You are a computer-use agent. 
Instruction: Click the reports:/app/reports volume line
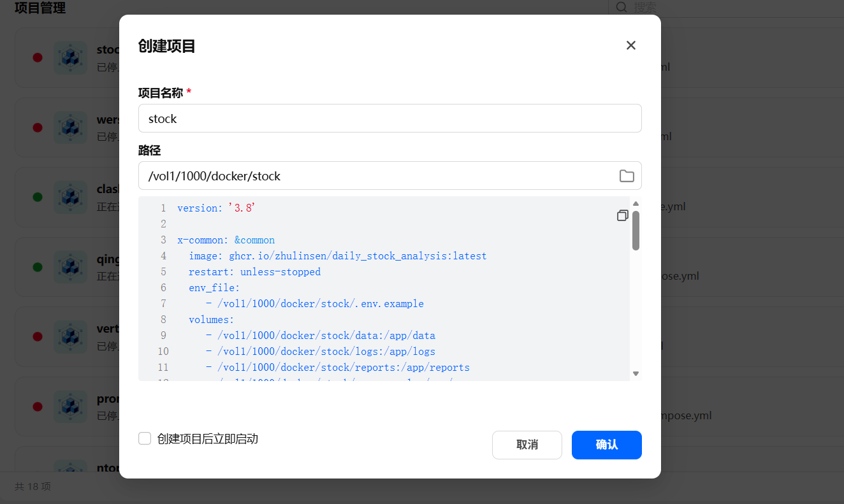coord(338,368)
